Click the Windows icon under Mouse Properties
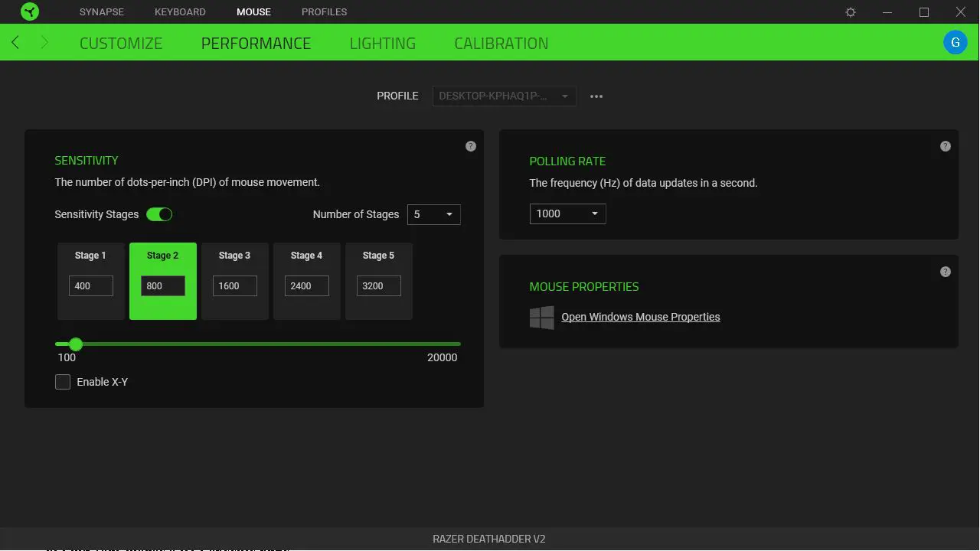This screenshot has width=980, height=551. click(541, 317)
